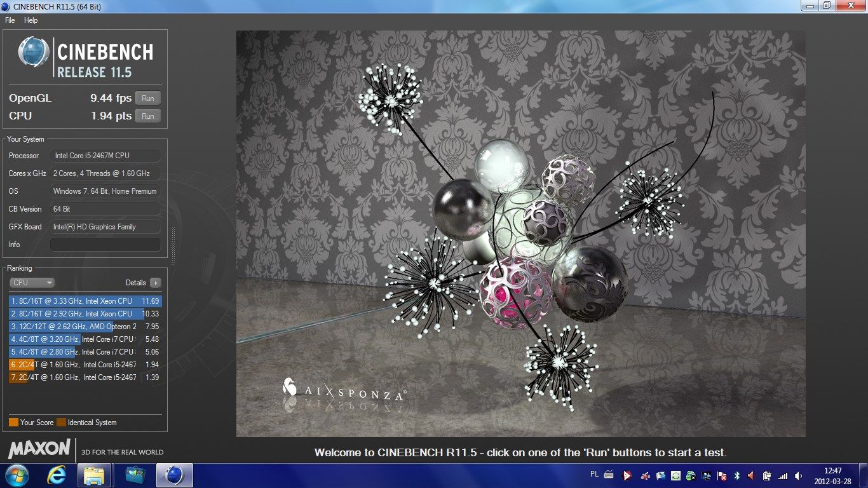Click the OS field 'Windows 7, 64 Bit, Home Premium'

click(x=105, y=191)
